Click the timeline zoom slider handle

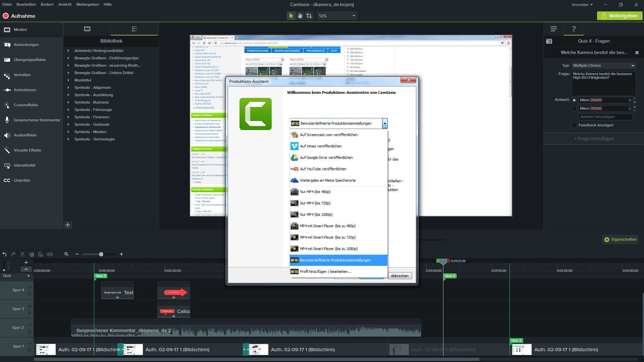click(x=101, y=254)
